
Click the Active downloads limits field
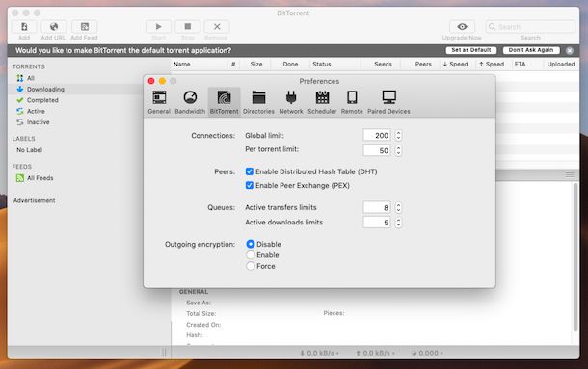[377, 223]
